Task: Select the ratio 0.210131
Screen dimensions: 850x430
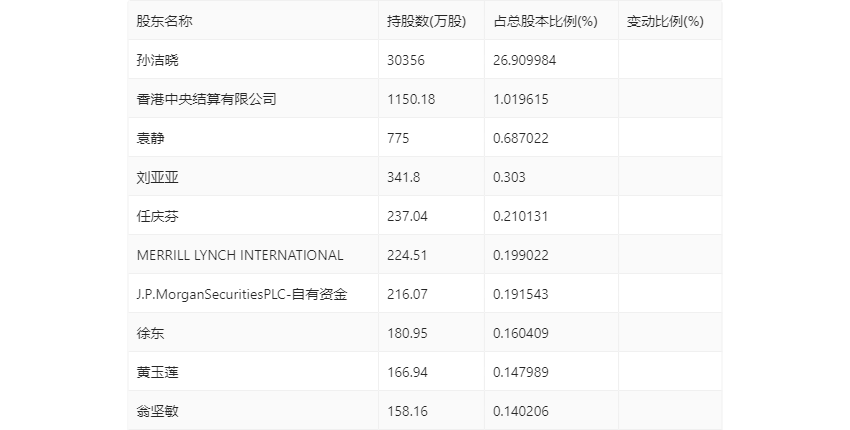Action: coord(521,216)
